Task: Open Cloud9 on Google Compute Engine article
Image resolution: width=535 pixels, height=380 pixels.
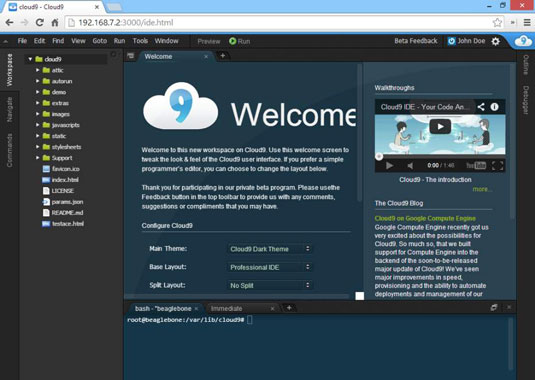Action: [425, 218]
